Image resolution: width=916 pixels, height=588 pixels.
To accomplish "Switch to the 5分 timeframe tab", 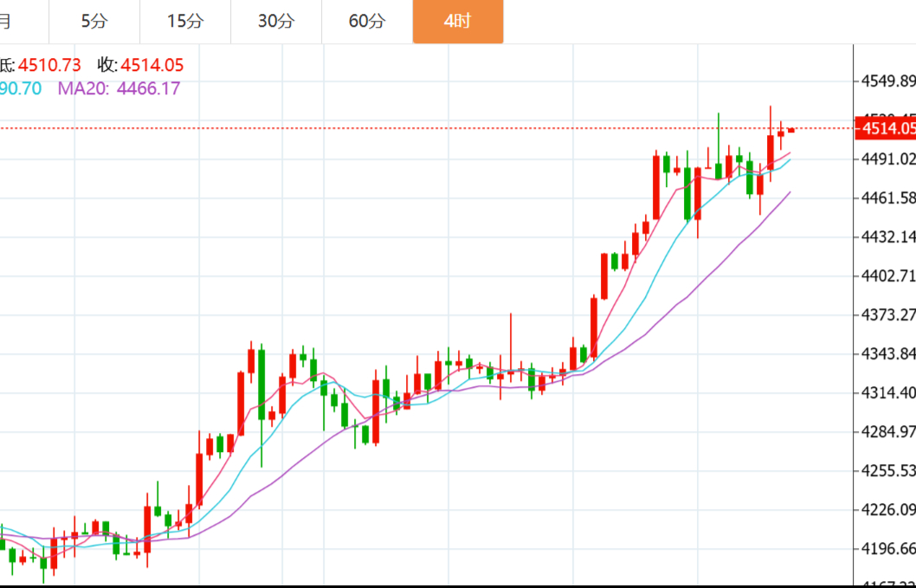I will coord(94,22).
